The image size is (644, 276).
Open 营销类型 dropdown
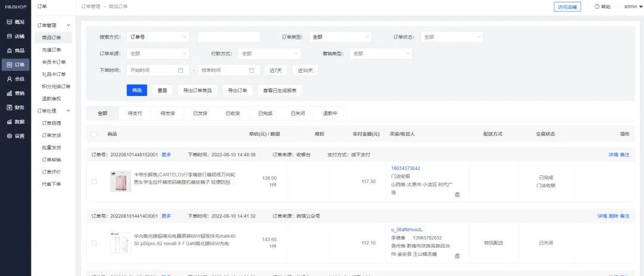(381, 54)
